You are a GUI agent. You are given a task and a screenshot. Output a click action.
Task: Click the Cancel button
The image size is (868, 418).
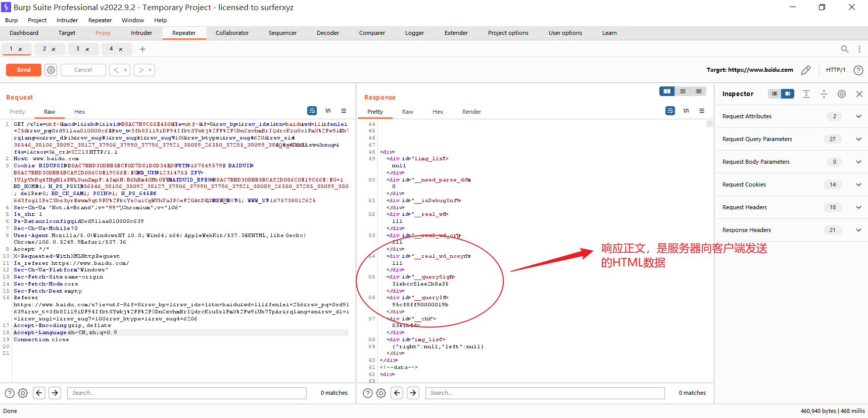(83, 70)
